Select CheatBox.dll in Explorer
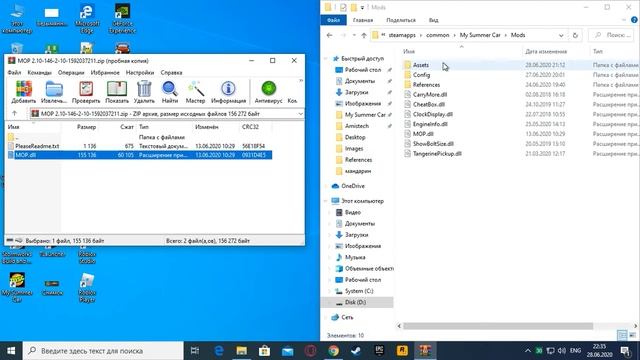 pyautogui.click(x=429, y=104)
